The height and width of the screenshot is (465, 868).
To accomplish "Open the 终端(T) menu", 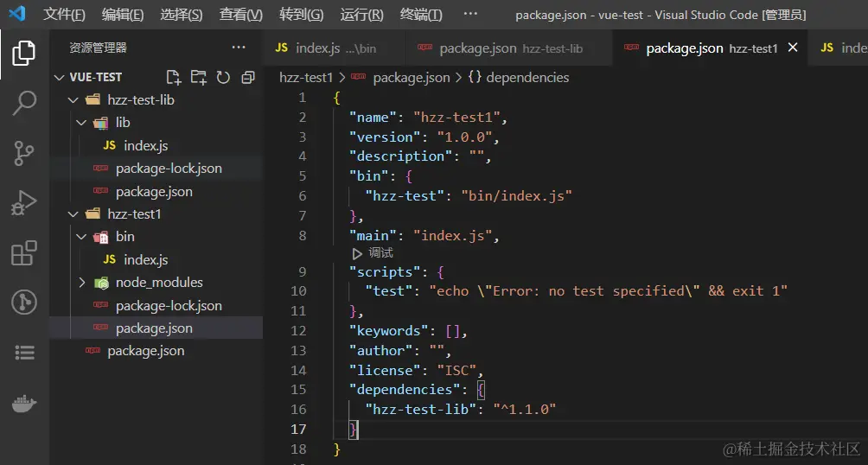I will tap(421, 15).
